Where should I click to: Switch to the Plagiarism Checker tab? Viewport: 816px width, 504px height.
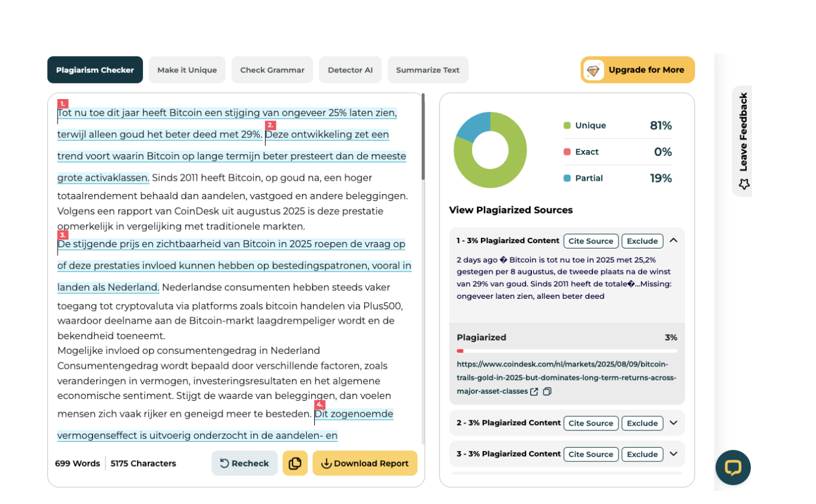[x=95, y=70]
